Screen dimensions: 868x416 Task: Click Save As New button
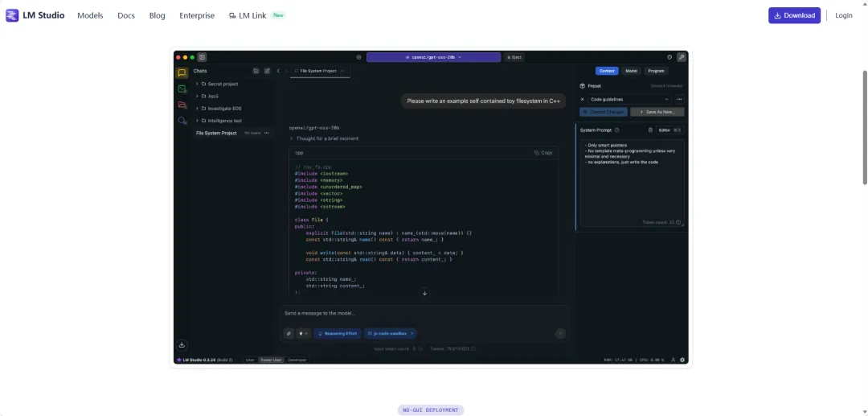point(657,112)
